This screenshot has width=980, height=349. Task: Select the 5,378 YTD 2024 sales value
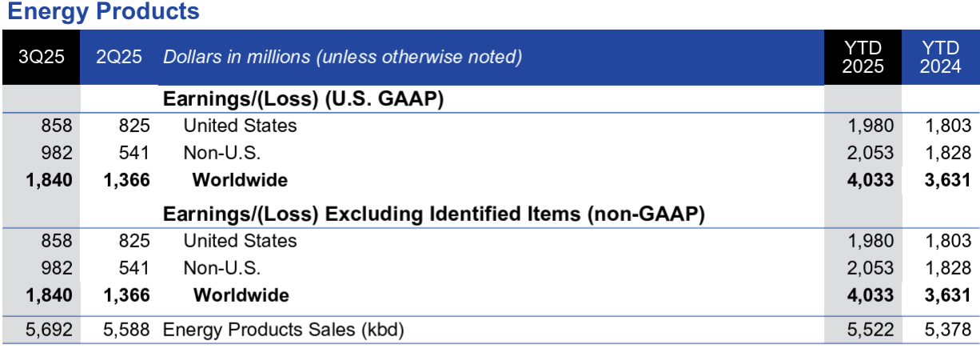pos(949,330)
